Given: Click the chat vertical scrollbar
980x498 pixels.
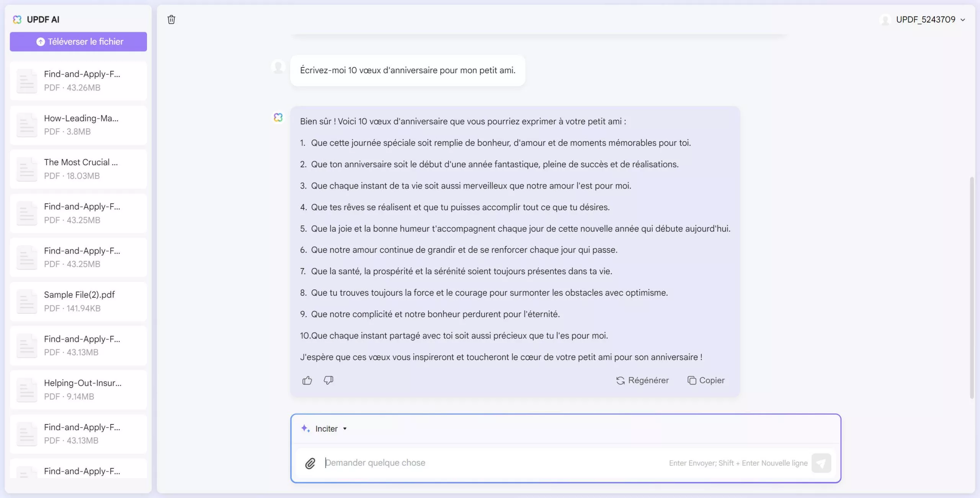Looking at the screenshot, I should point(972,287).
